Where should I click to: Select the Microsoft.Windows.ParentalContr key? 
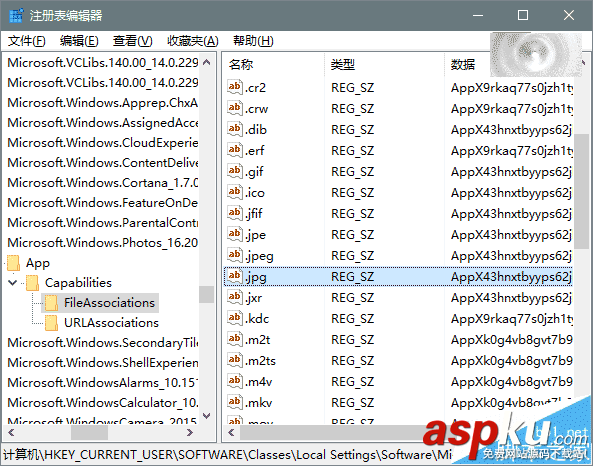[x=102, y=222]
